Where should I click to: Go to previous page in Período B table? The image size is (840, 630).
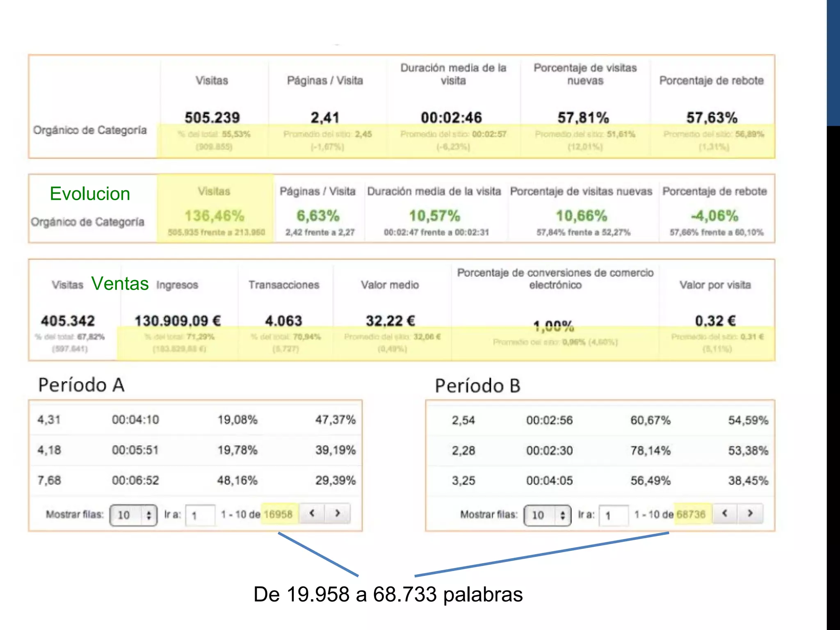725,513
